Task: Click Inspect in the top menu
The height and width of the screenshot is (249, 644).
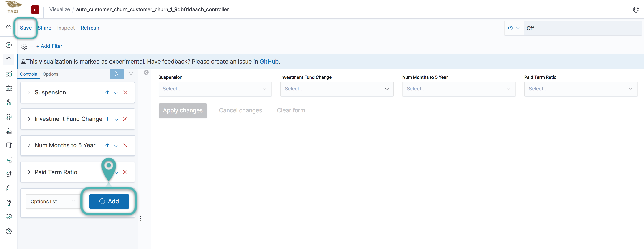Action: [x=66, y=28]
